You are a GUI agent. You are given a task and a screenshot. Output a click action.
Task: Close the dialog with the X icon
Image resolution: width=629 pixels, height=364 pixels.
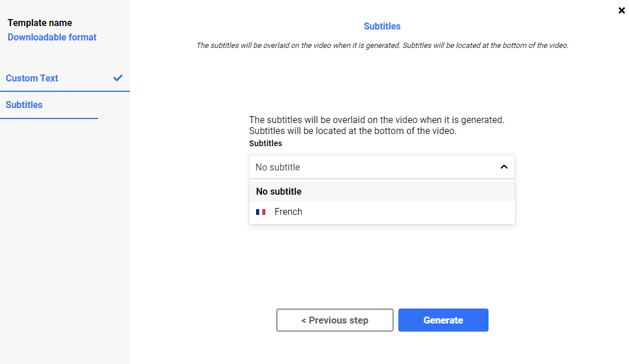621,10
